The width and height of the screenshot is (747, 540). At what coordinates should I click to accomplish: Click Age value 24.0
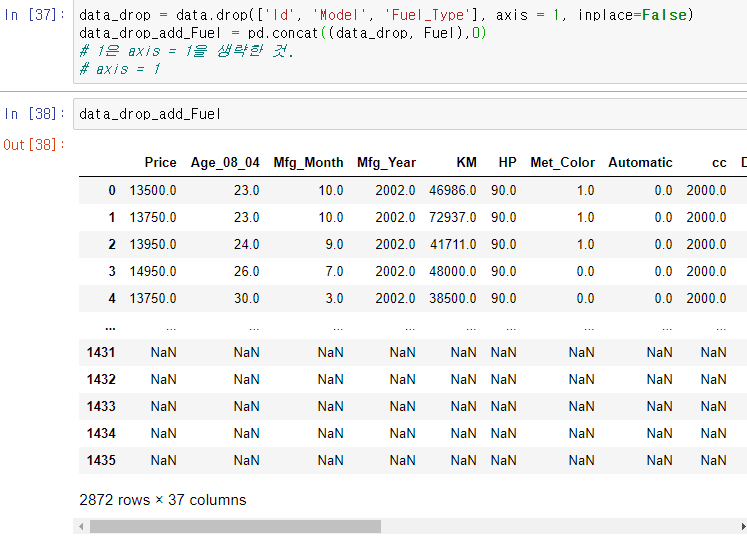(246, 245)
